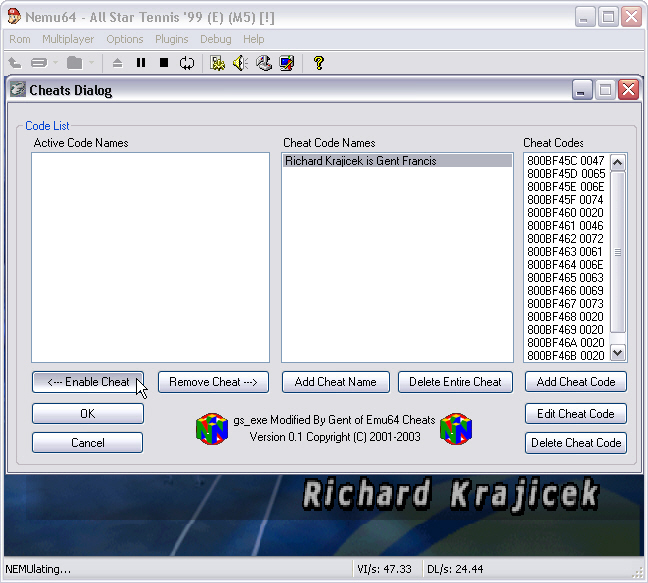
Task: Select cheat code 800BF467 0073
Action: 566,304
